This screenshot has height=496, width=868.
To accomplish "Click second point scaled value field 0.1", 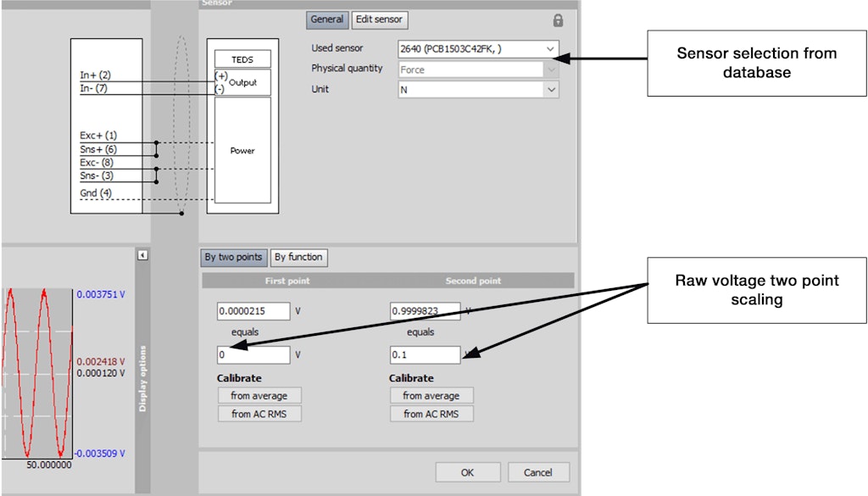I will [426, 355].
